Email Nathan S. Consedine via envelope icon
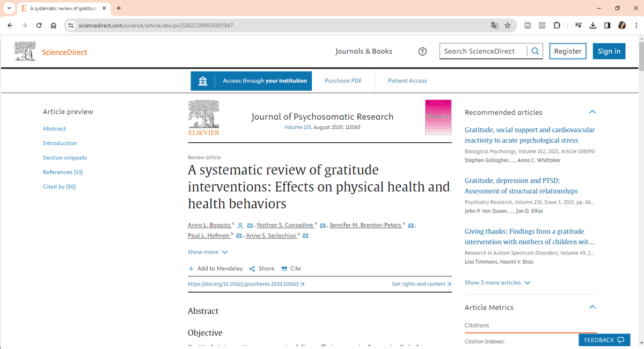 [323, 226]
